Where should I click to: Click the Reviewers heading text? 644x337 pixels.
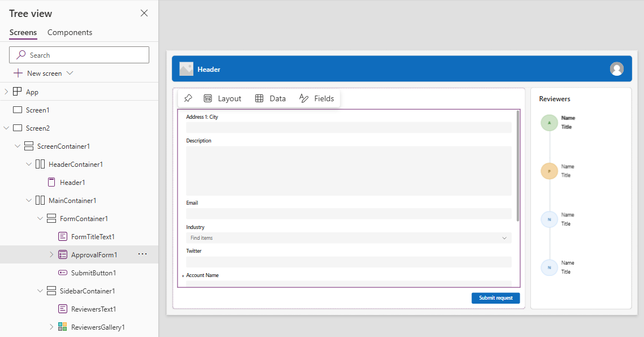[555, 98]
